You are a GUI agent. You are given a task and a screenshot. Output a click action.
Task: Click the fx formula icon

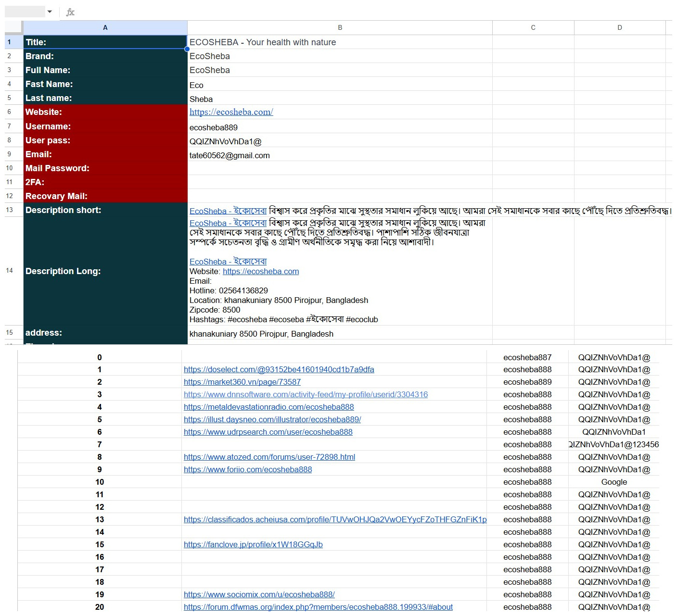pyautogui.click(x=70, y=12)
